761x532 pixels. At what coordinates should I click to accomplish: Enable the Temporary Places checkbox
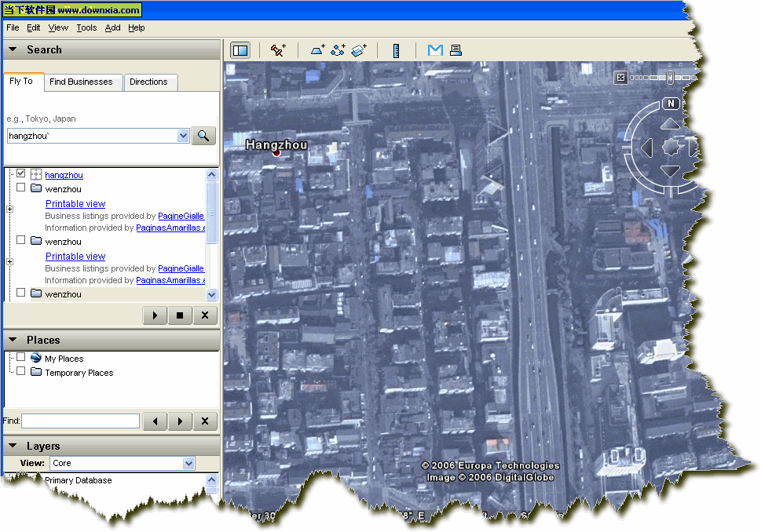21,372
